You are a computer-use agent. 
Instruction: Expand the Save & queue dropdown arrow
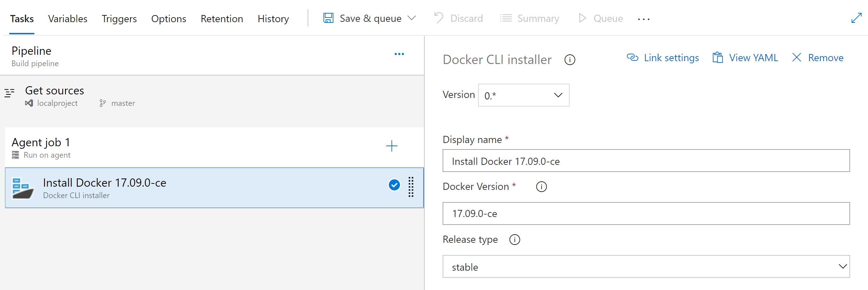[x=412, y=18]
